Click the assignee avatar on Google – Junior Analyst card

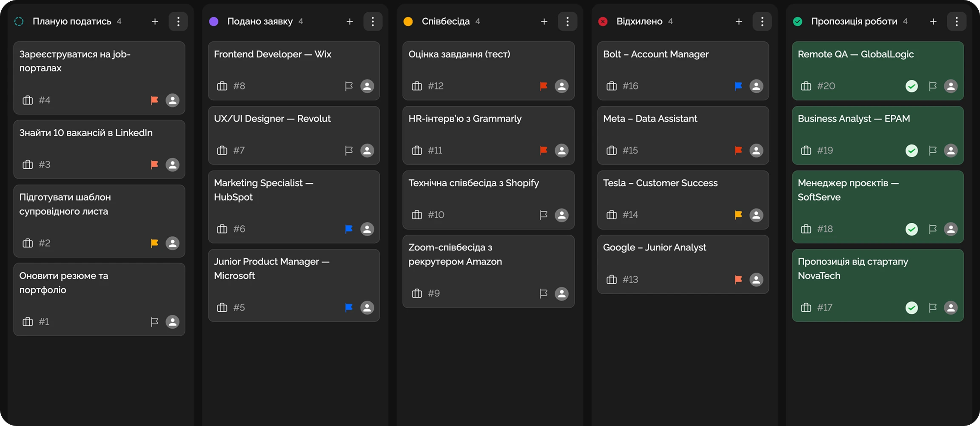tap(756, 280)
